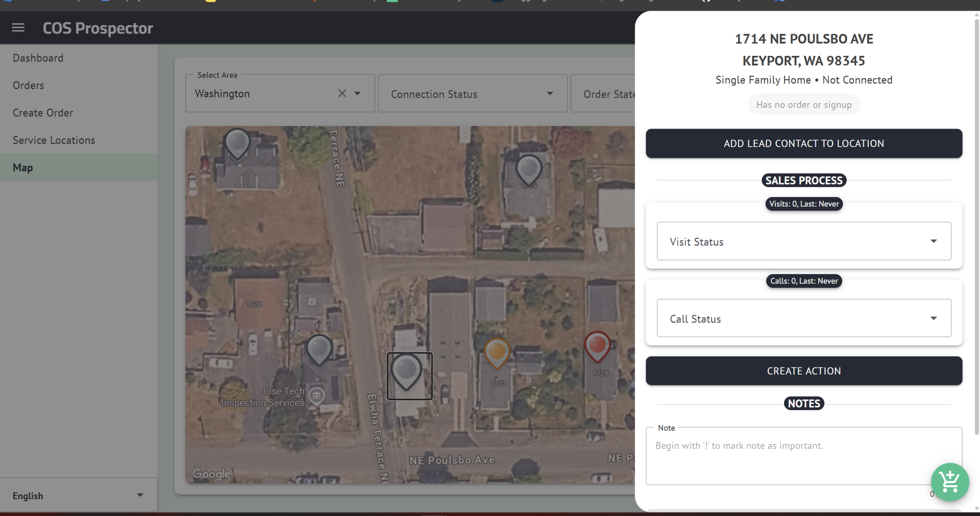Image resolution: width=980 pixels, height=516 pixels.
Task: Go to Service Locations page
Action: click(x=54, y=140)
